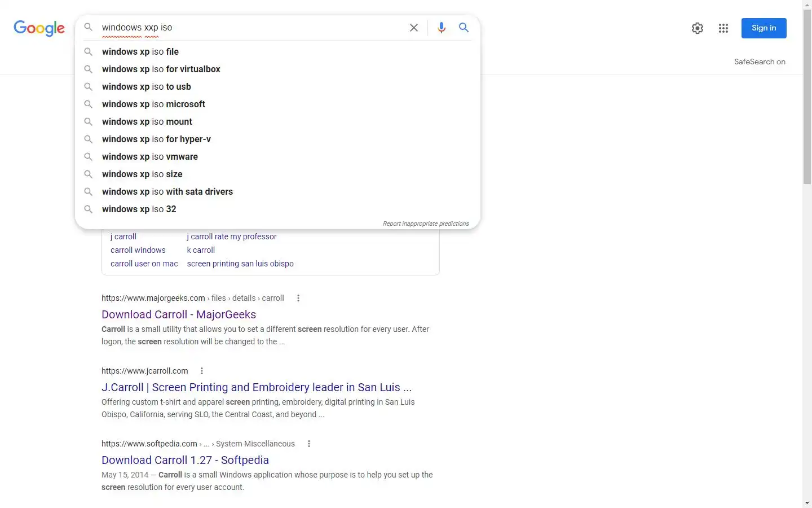812x508 pixels.
Task: Click Report inappropriate predictions link
Action: (426, 224)
